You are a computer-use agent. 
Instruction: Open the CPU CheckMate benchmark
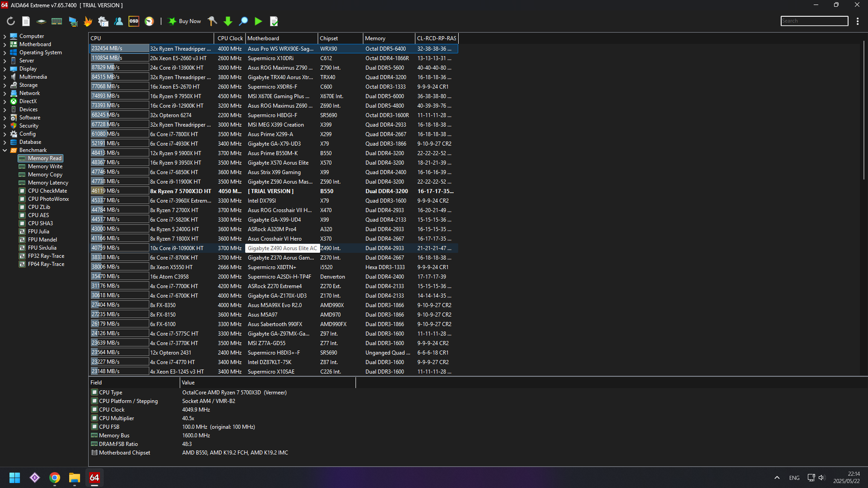point(47,191)
